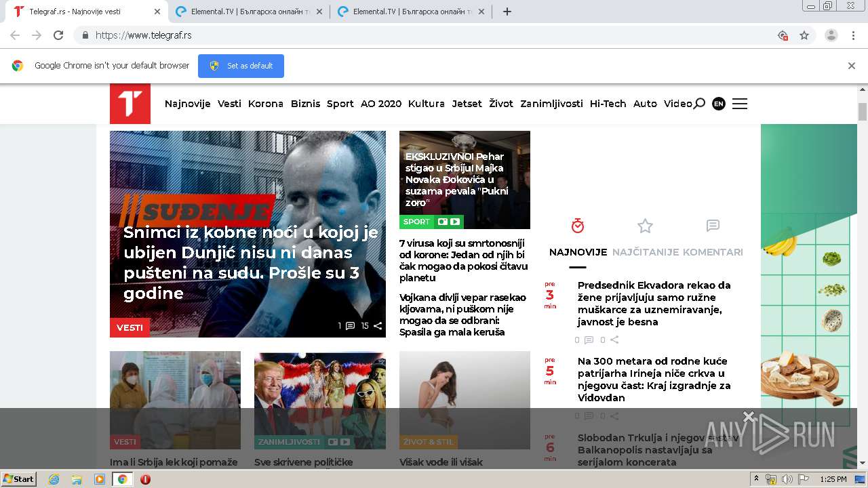The width and height of the screenshot is (868, 488).
Task: Read article about 7 virusa smrtonosniji od korone
Action: 463,260
